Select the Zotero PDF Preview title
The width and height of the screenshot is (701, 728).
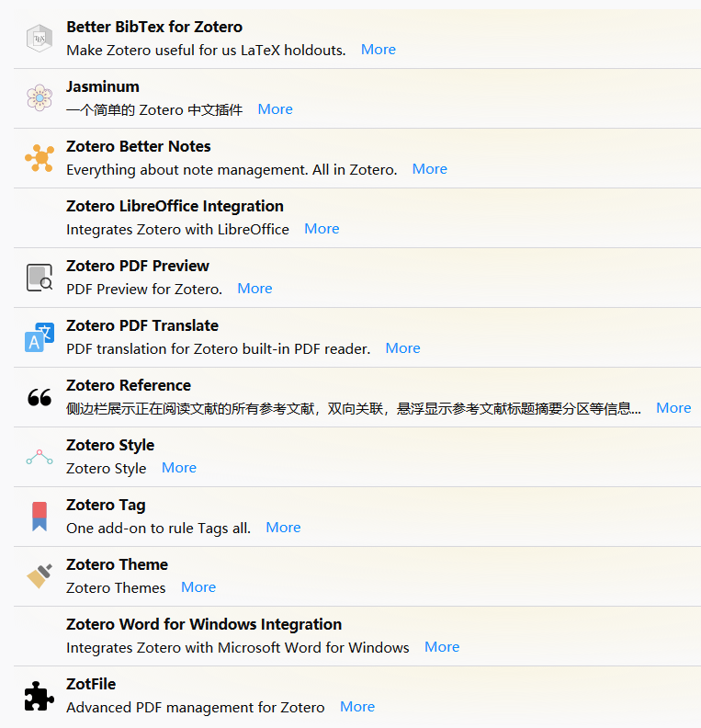tap(138, 266)
